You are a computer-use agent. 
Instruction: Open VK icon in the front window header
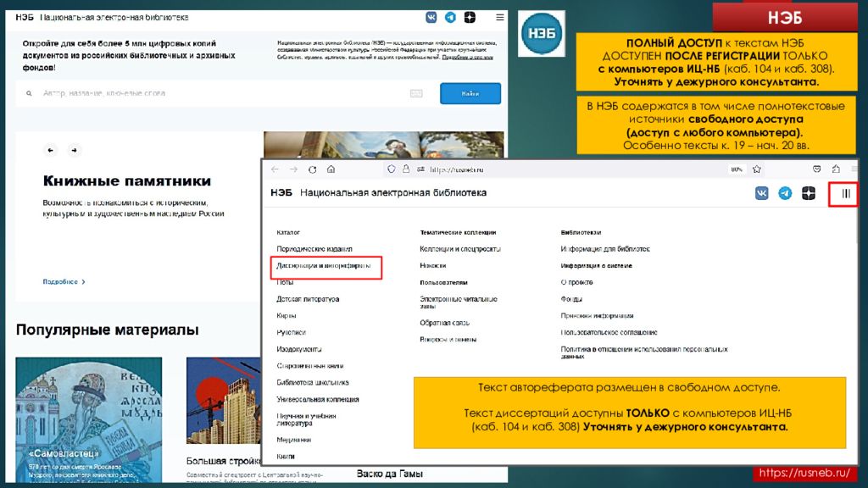[x=762, y=193]
